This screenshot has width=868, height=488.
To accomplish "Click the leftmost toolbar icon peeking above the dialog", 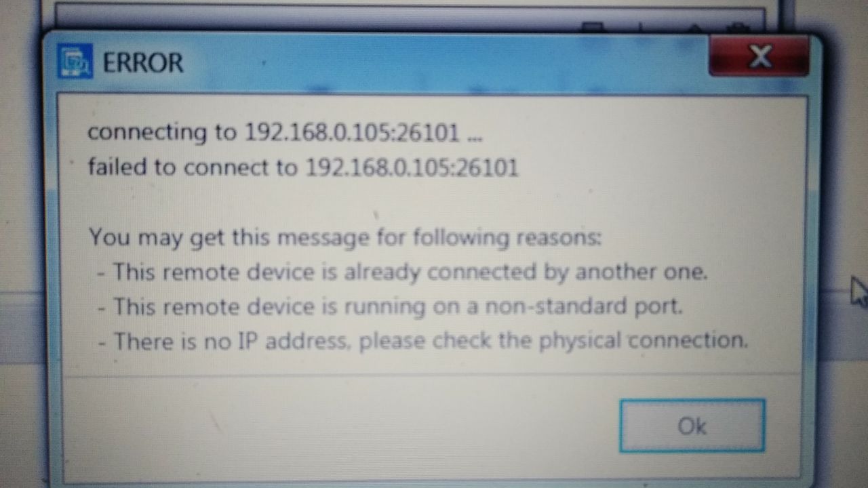I will 592,27.
